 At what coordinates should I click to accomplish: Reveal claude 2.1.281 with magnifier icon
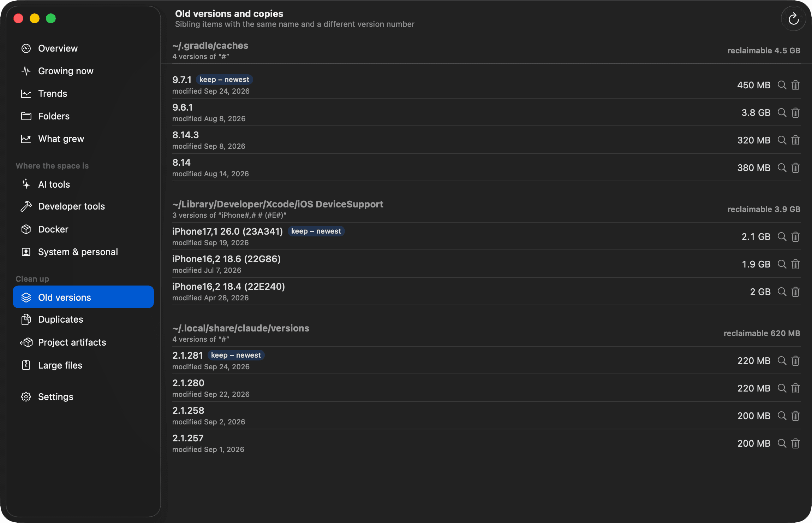782,361
